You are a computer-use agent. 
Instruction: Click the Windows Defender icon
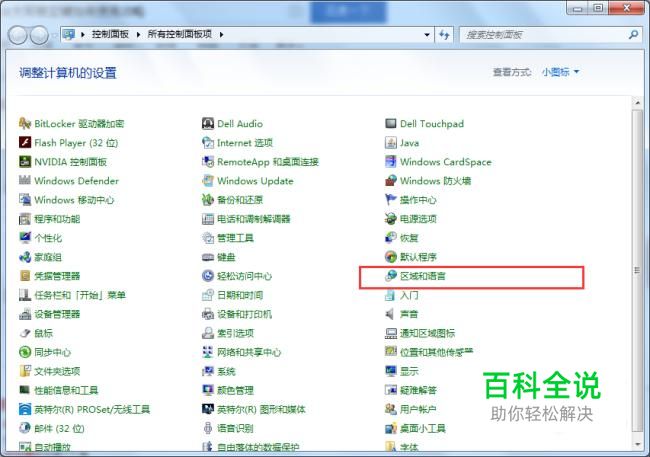point(25,180)
